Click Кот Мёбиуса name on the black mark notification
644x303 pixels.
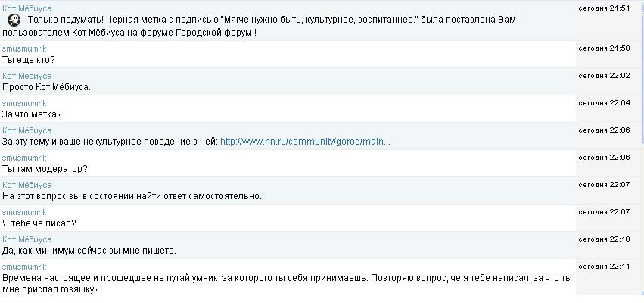[x=27, y=8]
